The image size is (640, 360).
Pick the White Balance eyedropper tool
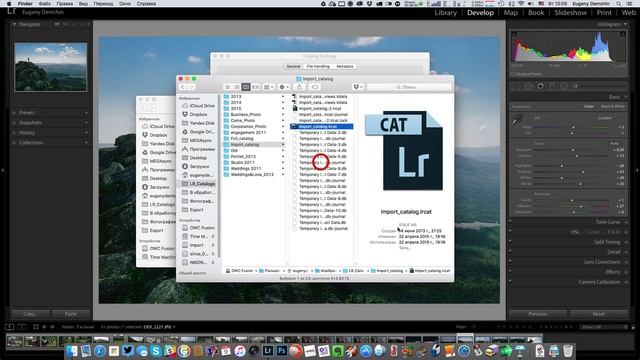click(517, 119)
